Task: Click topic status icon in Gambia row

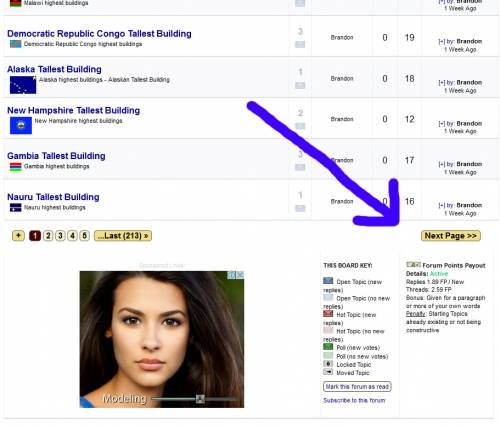Action: pyautogui.click(x=300, y=167)
